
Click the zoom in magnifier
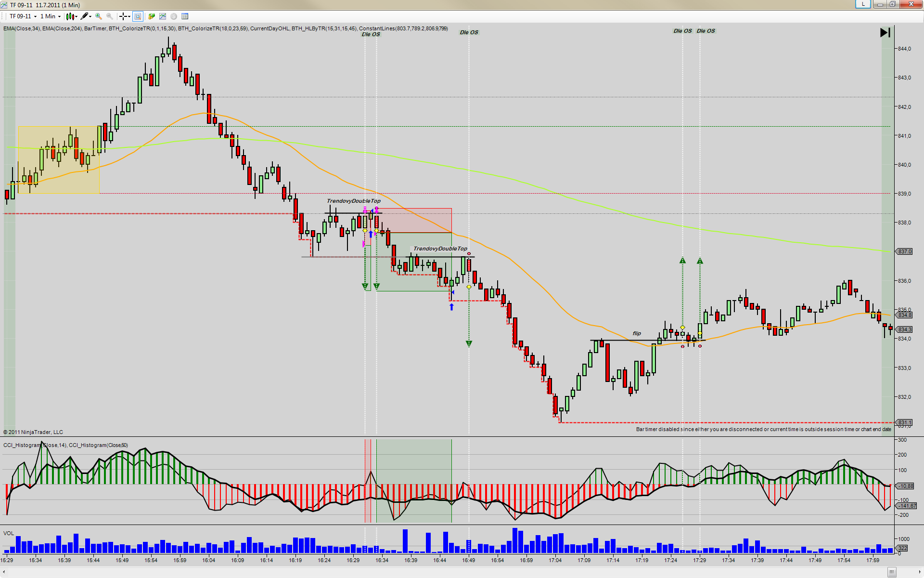pos(99,16)
